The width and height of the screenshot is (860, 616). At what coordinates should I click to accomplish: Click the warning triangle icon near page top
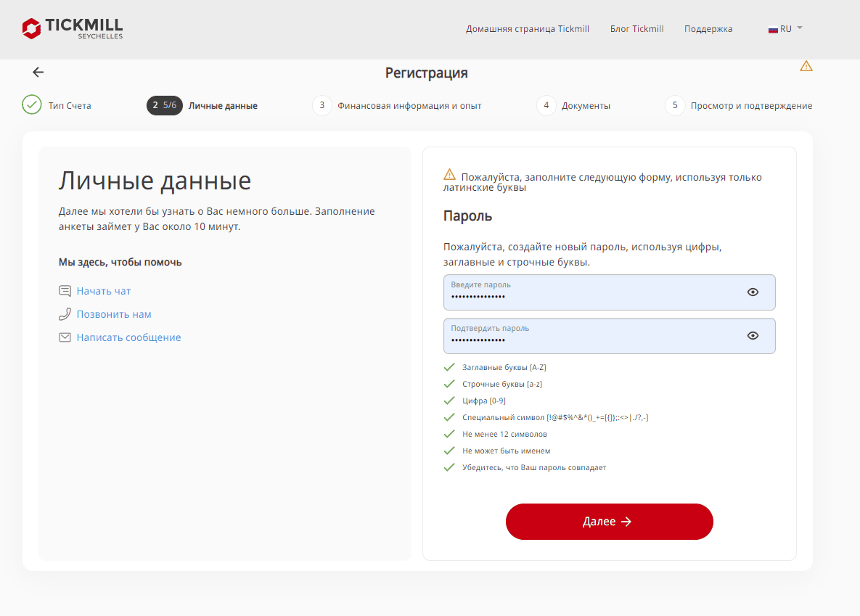coord(806,66)
